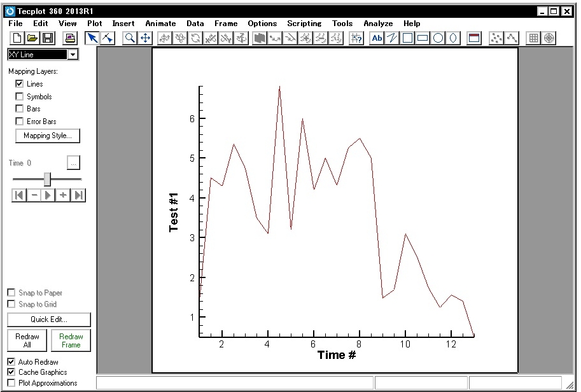Click the rectangular grid zone tool

click(x=533, y=38)
